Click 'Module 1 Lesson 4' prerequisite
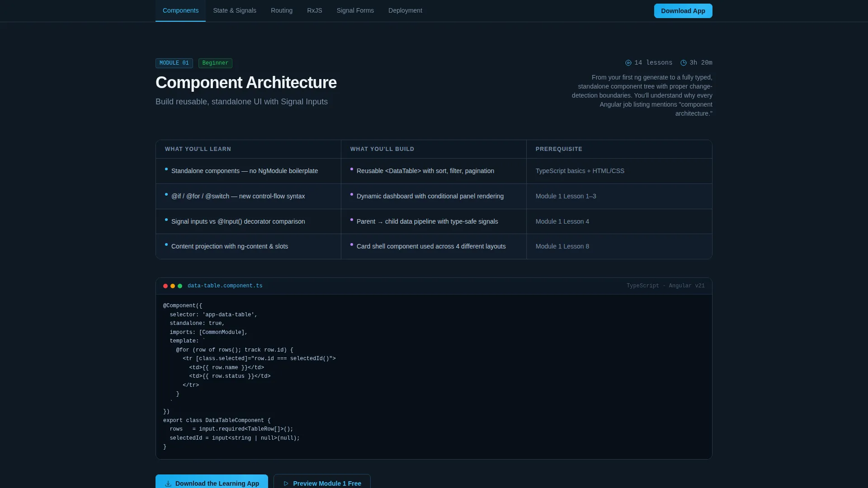The width and height of the screenshot is (868, 488). (562, 221)
